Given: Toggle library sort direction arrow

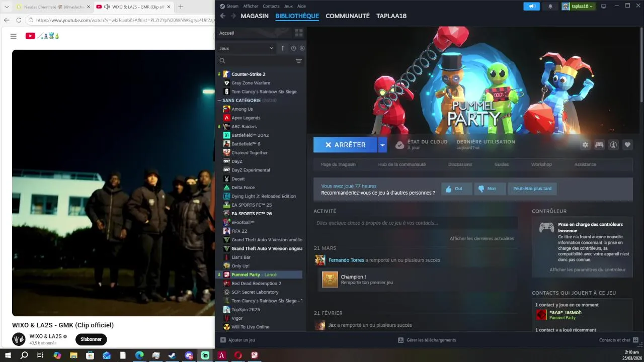Looking at the screenshot, I should 283,48.
